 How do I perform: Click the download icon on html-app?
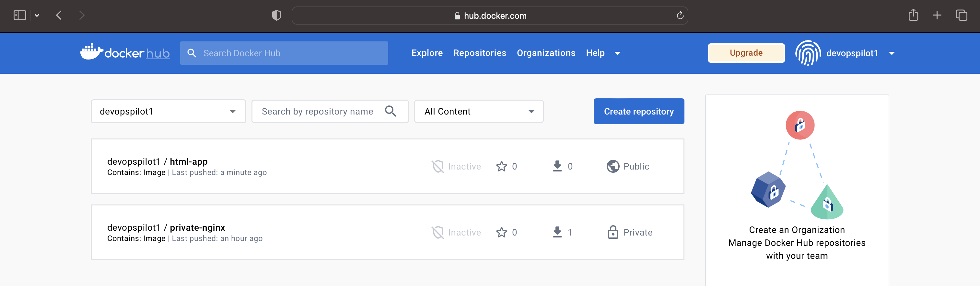pos(557,166)
